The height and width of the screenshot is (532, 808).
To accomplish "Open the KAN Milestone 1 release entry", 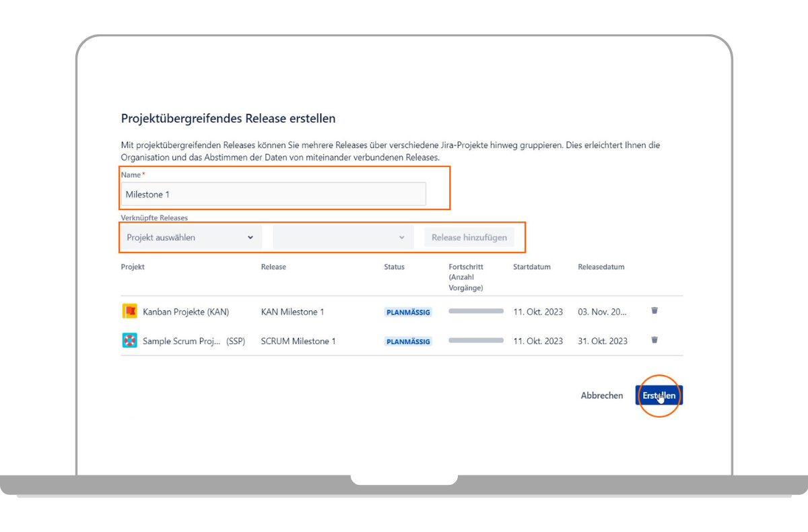I will pos(292,312).
